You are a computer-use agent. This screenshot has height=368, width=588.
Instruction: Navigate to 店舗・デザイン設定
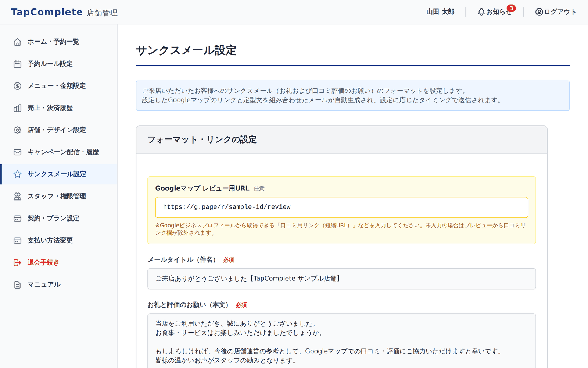(x=59, y=130)
